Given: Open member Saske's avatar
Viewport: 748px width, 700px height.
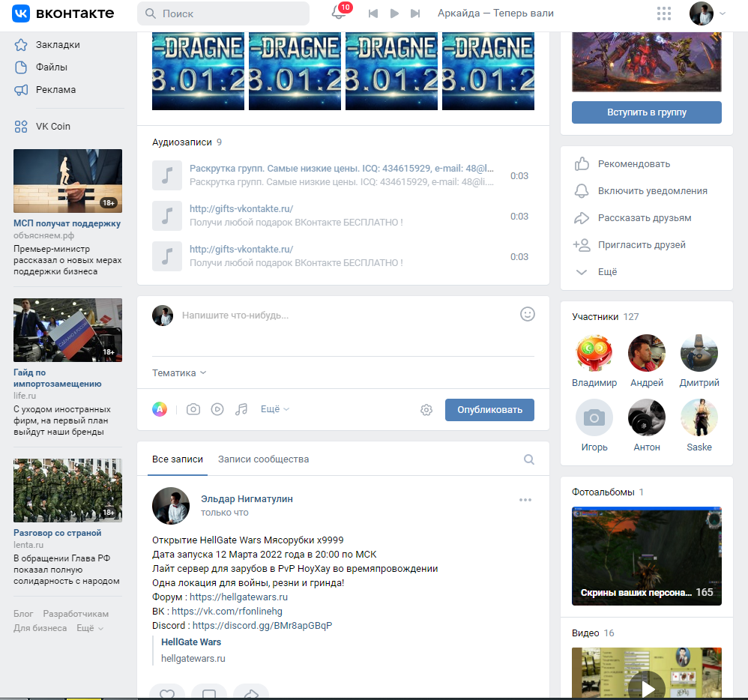Looking at the screenshot, I should [699, 417].
